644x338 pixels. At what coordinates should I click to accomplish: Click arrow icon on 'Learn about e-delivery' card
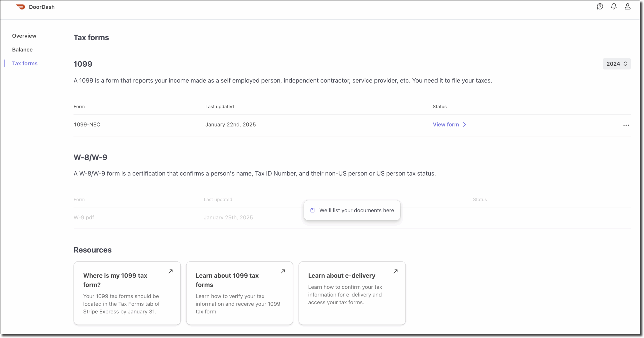395,271
